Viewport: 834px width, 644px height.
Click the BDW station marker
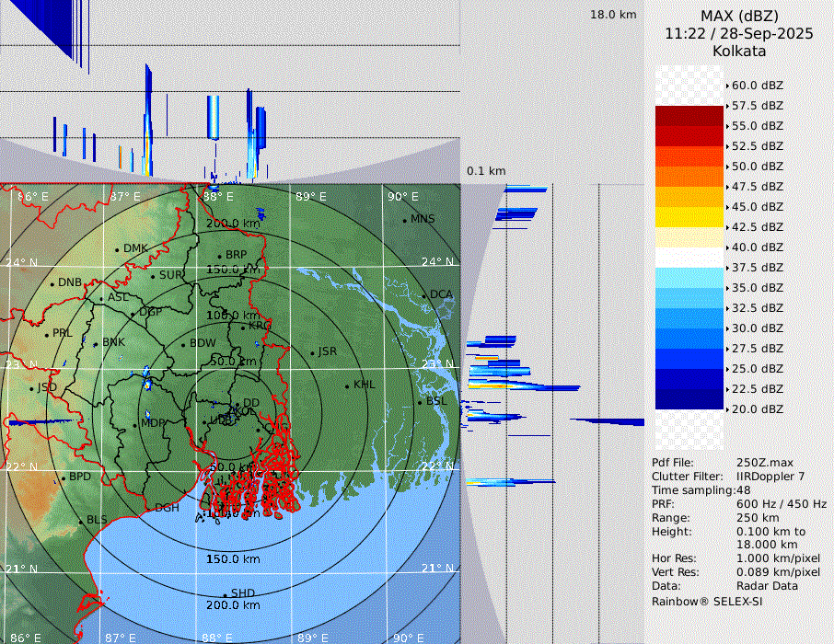[183, 344]
